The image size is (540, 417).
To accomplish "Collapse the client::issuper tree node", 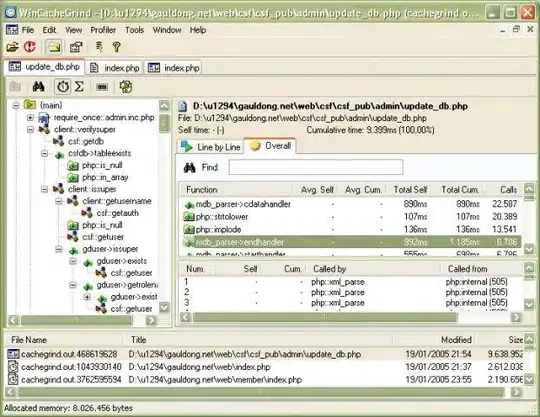I will [x=44, y=189].
